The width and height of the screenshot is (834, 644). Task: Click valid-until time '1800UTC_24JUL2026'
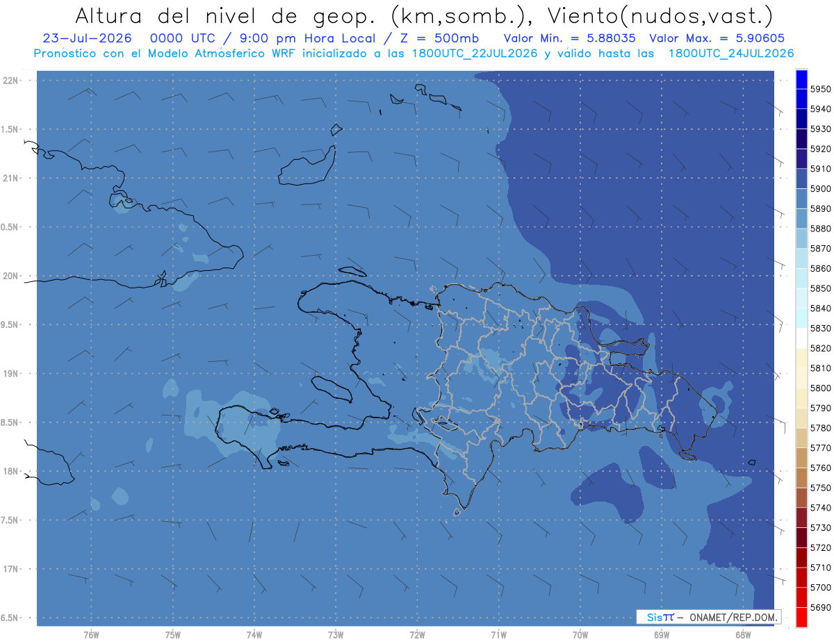tap(731, 53)
